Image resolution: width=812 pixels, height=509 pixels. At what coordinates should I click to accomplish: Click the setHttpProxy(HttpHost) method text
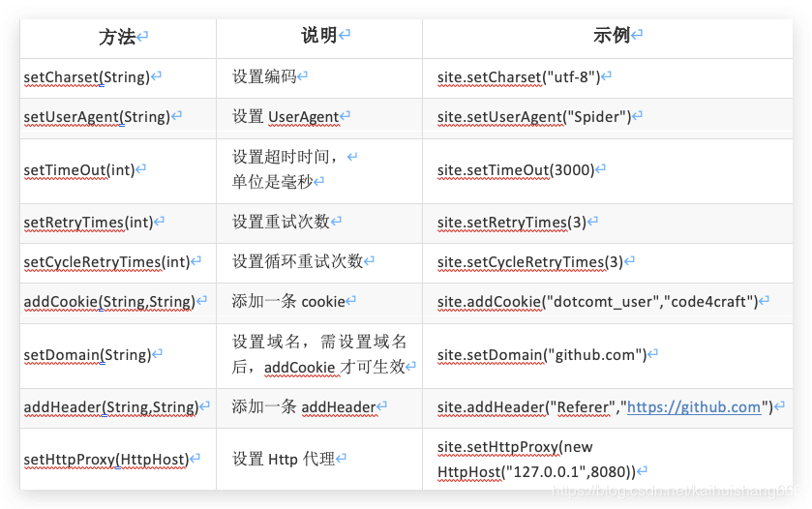coord(106,460)
